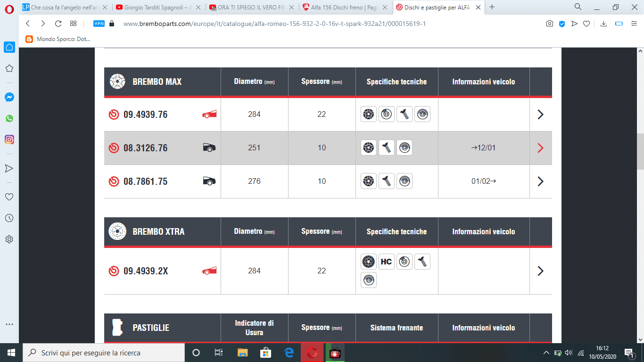Open part number 08.7861.75
The image size is (644, 362).
click(x=145, y=181)
